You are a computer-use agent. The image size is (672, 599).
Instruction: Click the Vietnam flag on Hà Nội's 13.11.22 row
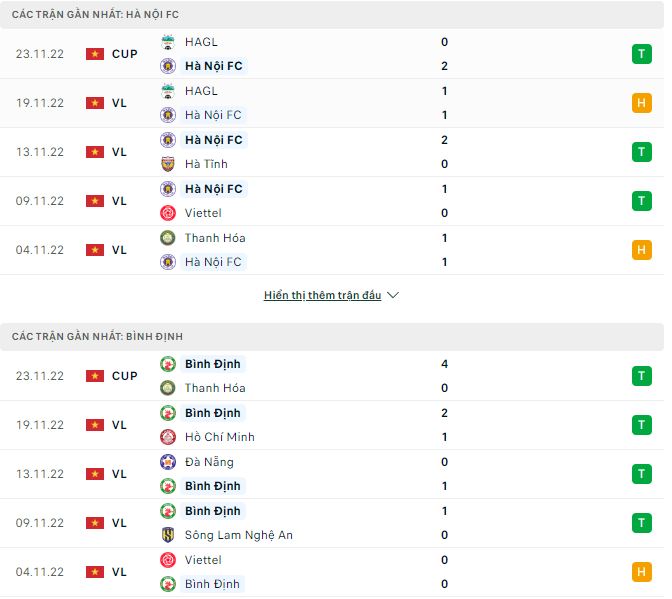[x=95, y=152]
